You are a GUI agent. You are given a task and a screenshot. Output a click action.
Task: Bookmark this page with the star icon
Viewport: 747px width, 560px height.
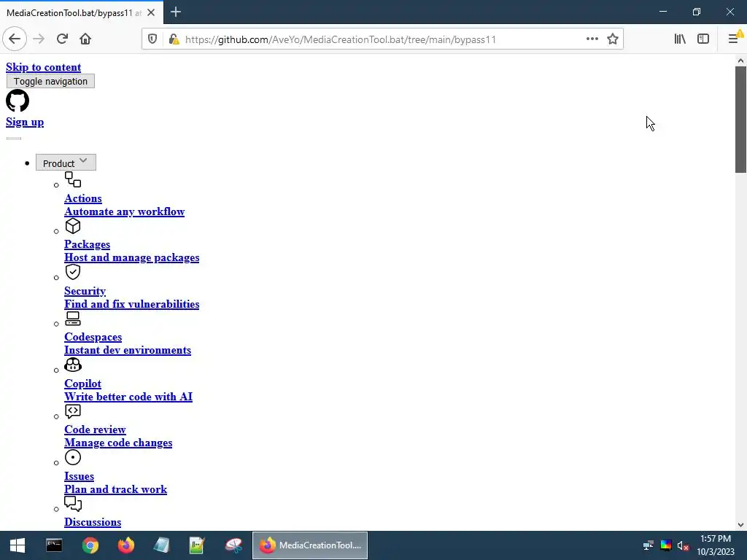click(x=613, y=39)
